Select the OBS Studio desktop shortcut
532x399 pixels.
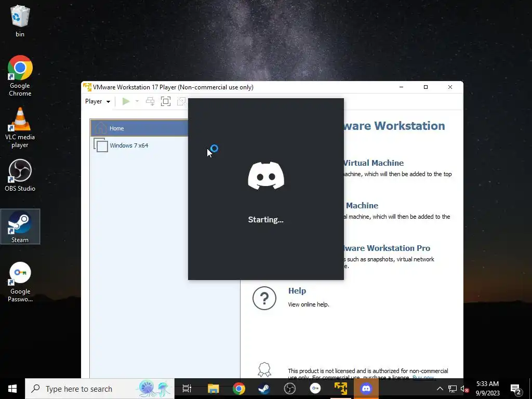[x=20, y=176]
